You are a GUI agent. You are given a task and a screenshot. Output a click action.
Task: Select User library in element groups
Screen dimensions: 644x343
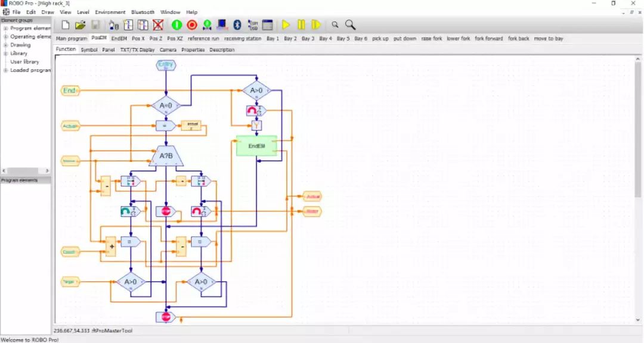coord(24,61)
